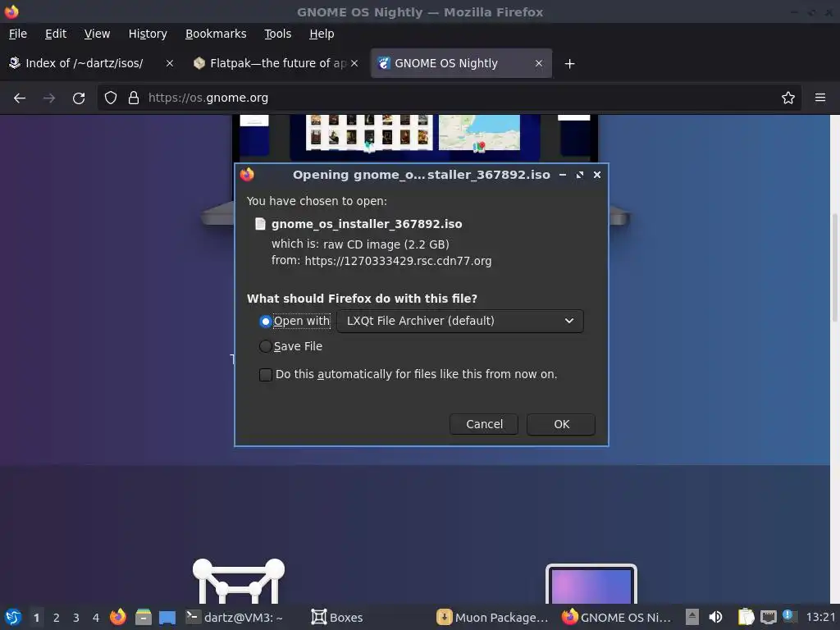Switch to workspace 2
The image size is (840, 630).
57,618
